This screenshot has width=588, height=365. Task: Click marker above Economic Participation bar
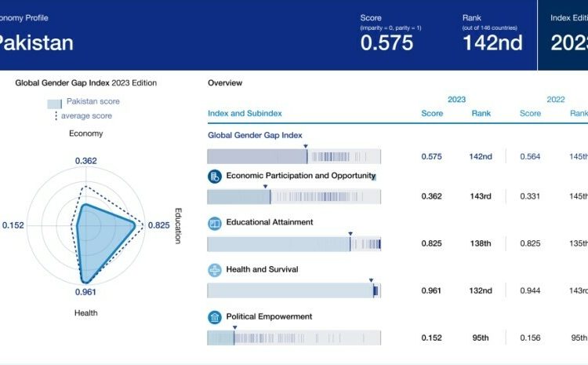tap(266, 186)
